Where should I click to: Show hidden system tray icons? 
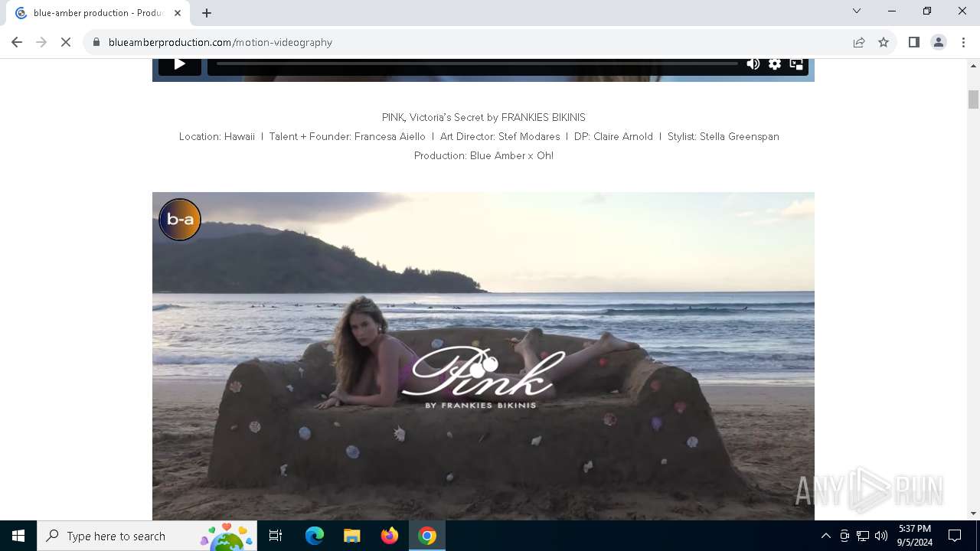825,536
